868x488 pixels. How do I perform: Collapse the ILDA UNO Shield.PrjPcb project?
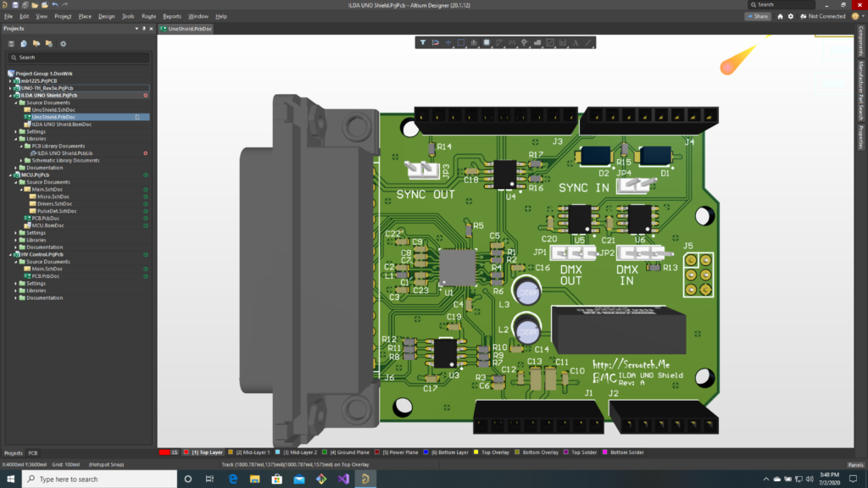tap(11, 96)
